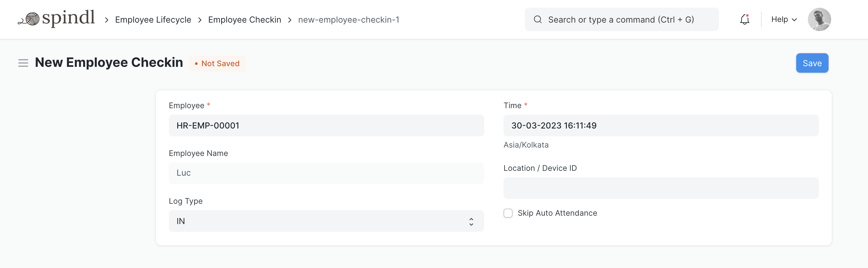This screenshot has width=868, height=268.
Task: Click the spindl logo
Action: (x=56, y=18)
